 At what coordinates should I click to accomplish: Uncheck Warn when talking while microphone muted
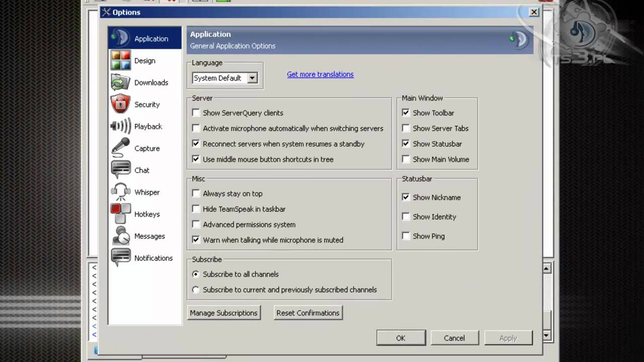pos(196,240)
